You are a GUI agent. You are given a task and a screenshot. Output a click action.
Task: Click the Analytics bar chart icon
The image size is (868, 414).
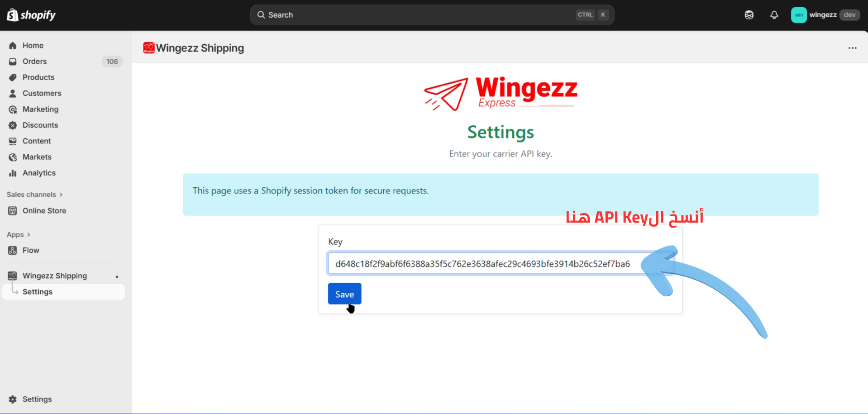[13, 173]
